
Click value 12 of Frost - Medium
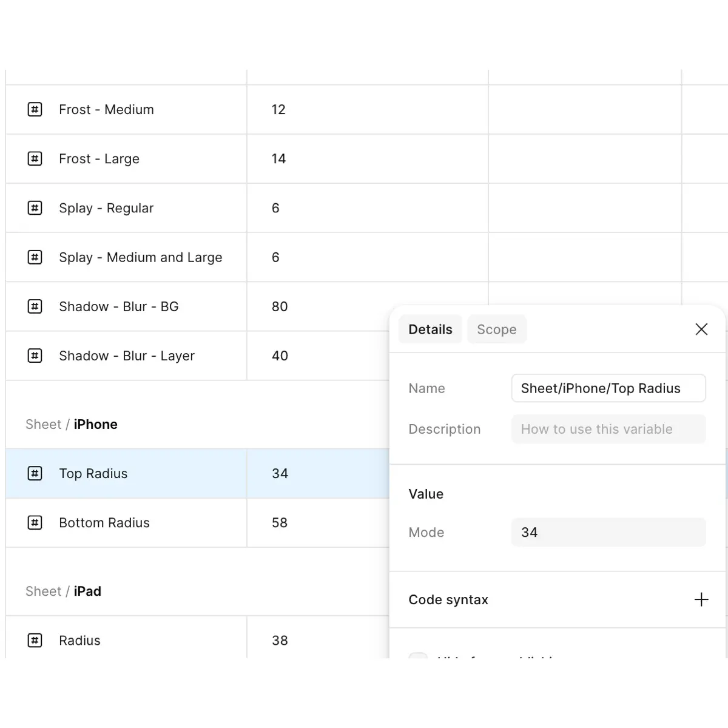pyautogui.click(x=278, y=110)
